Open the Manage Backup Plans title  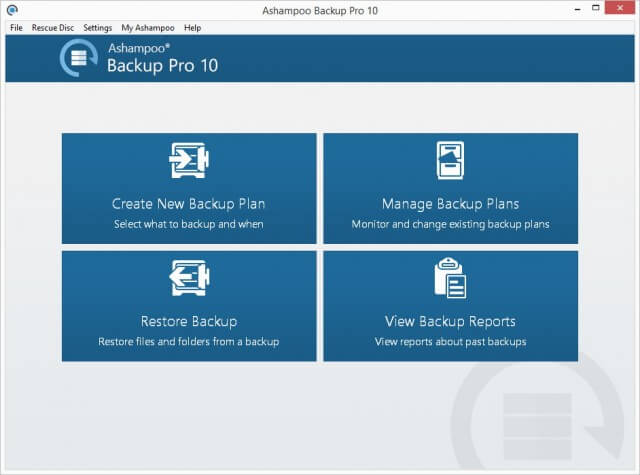pos(450,204)
